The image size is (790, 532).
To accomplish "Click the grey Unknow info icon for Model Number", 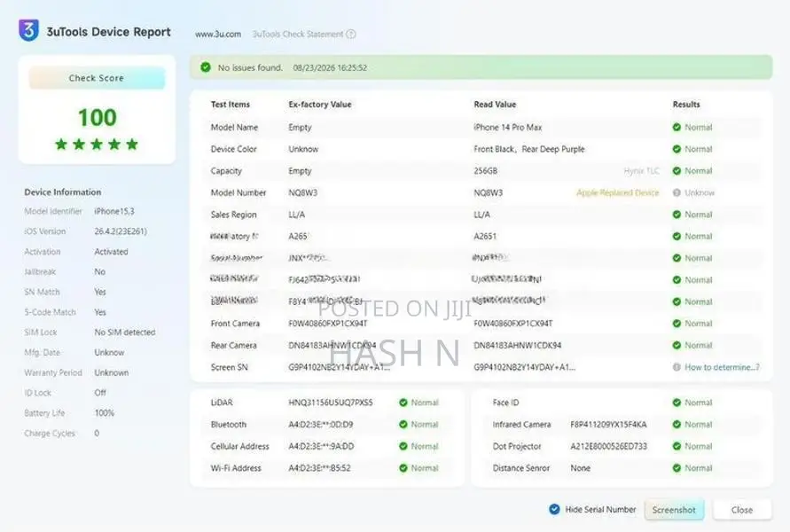I will (677, 192).
